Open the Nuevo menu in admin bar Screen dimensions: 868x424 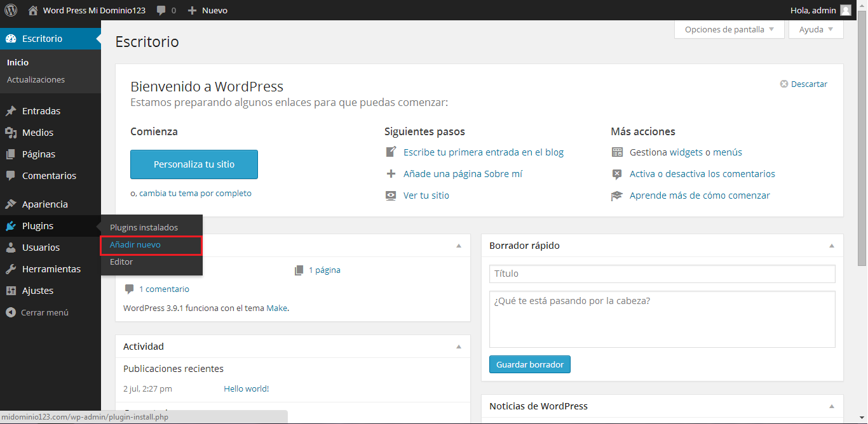(207, 10)
